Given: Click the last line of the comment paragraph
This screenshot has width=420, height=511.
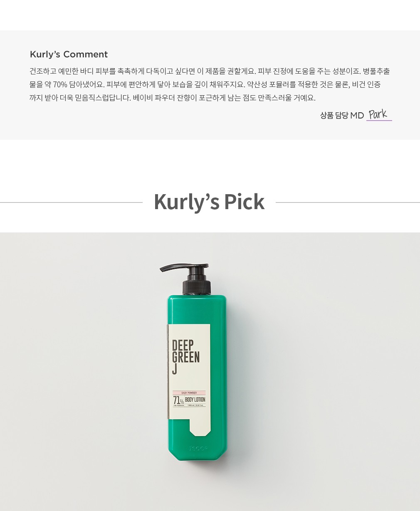Looking at the screenshot, I should point(173,98).
